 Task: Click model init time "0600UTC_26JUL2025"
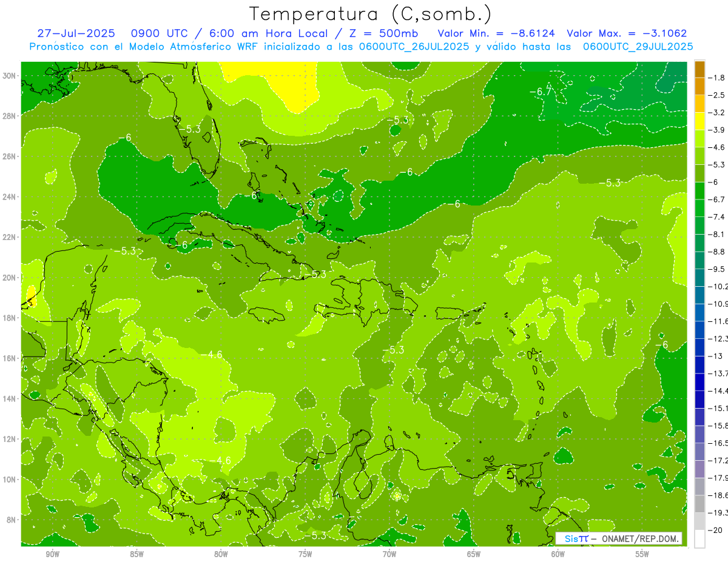[414, 46]
